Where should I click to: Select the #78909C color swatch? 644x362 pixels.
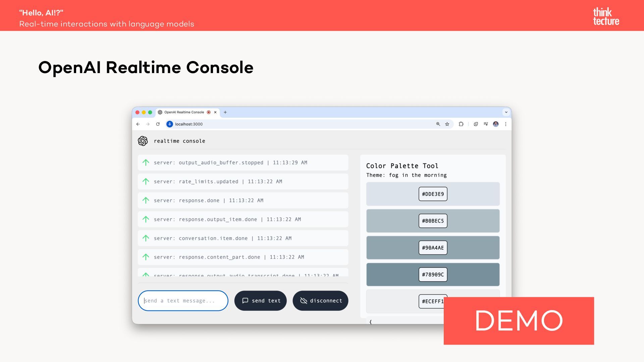click(x=433, y=275)
